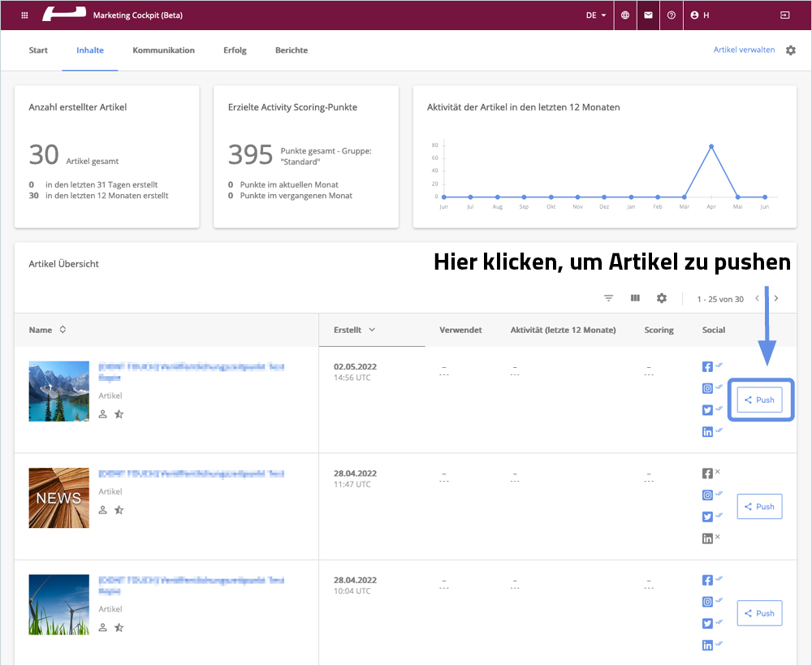812x666 pixels.
Task: Click the Apr peak point in activity chart
Action: click(x=711, y=146)
